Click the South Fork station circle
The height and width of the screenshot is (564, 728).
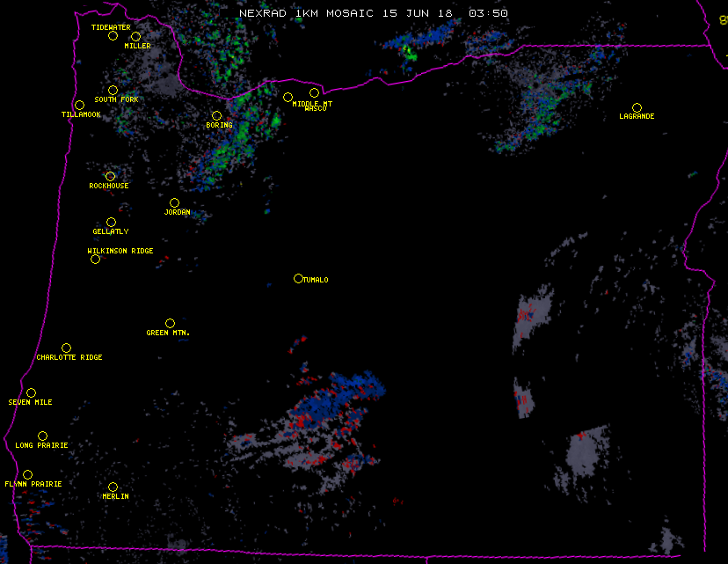[113, 90]
